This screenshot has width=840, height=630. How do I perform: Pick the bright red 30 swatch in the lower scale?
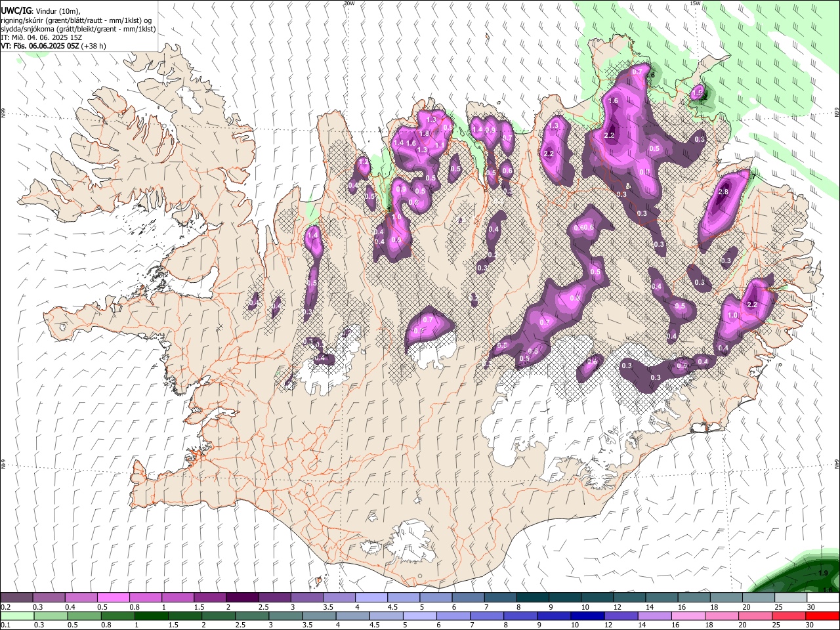[x=822, y=616]
